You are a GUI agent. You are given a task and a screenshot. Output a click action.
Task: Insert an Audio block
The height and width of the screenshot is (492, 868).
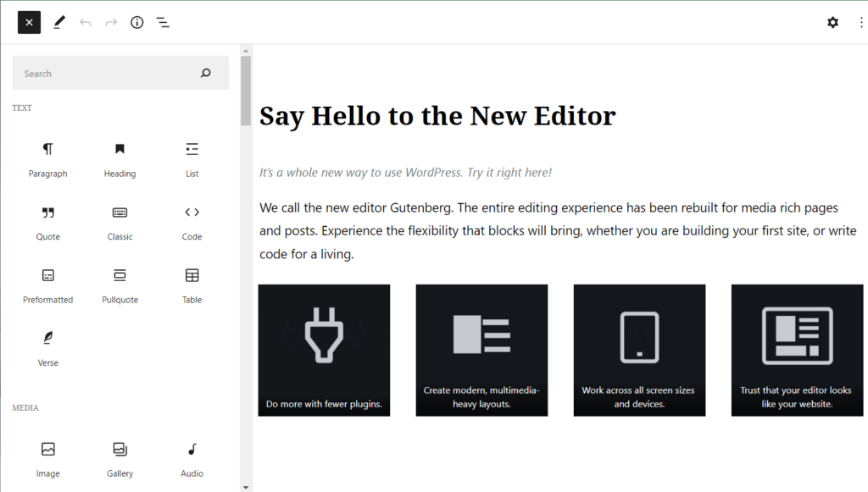[192, 460]
